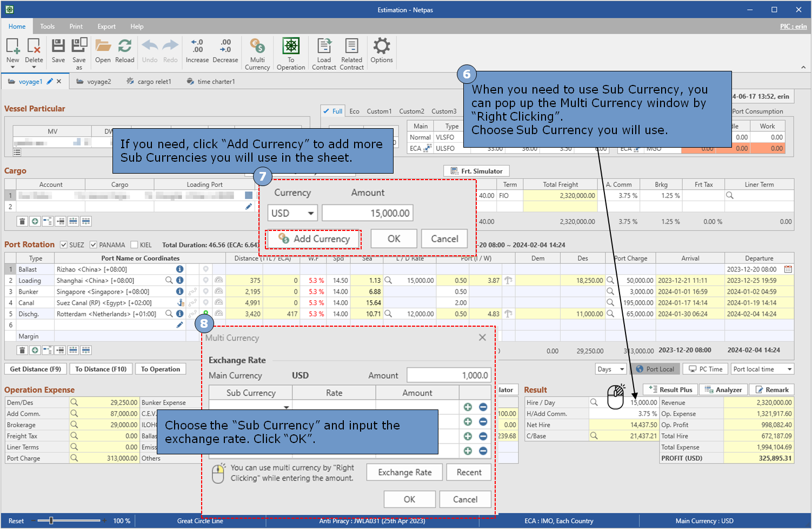Click the Exchange Rate button
The width and height of the screenshot is (812, 529).
[405, 472]
